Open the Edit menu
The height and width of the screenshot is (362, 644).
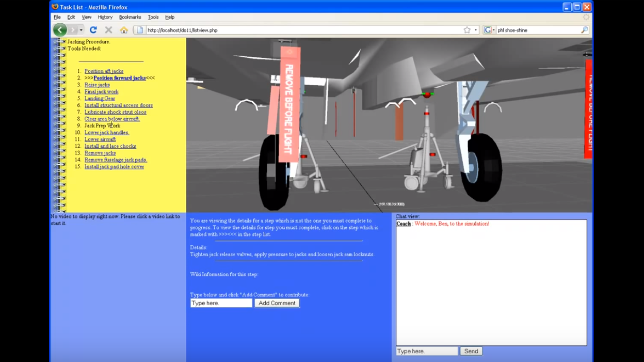[71, 17]
